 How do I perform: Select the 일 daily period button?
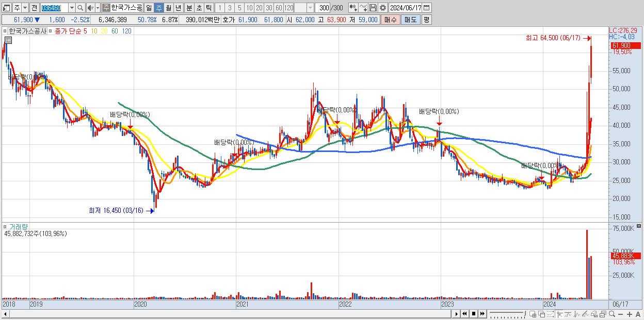point(149,8)
